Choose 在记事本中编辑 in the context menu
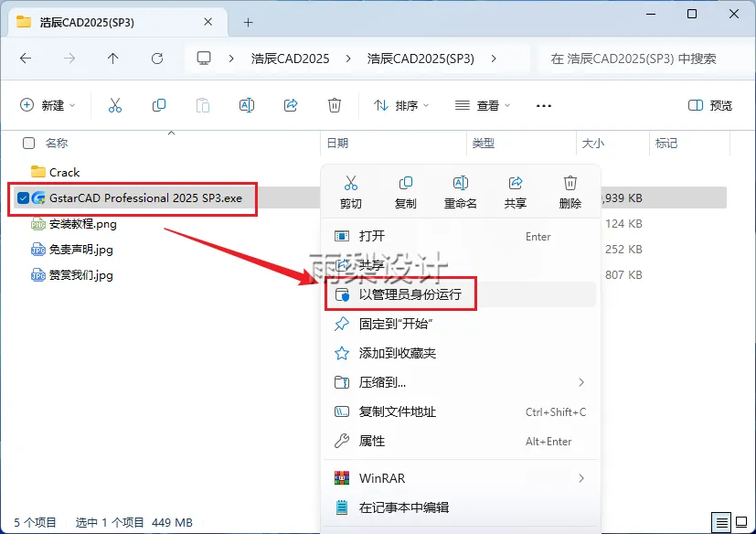 pyautogui.click(x=461, y=507)
